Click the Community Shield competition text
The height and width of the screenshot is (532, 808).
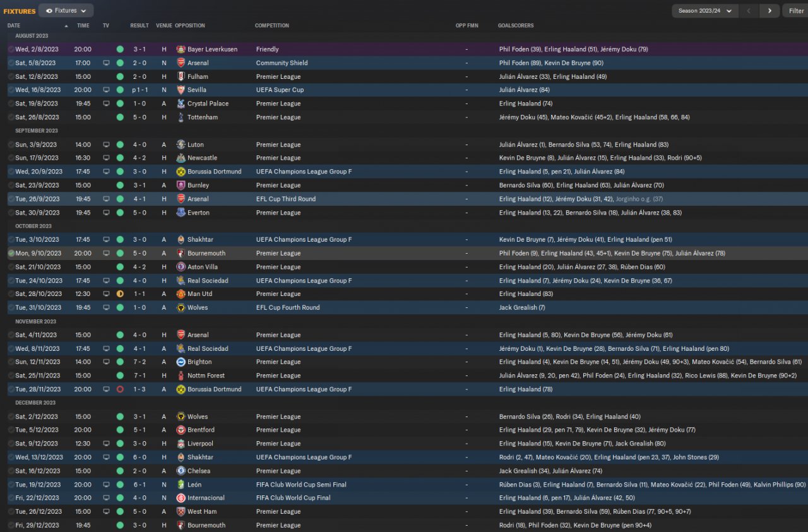coord(282,63)
